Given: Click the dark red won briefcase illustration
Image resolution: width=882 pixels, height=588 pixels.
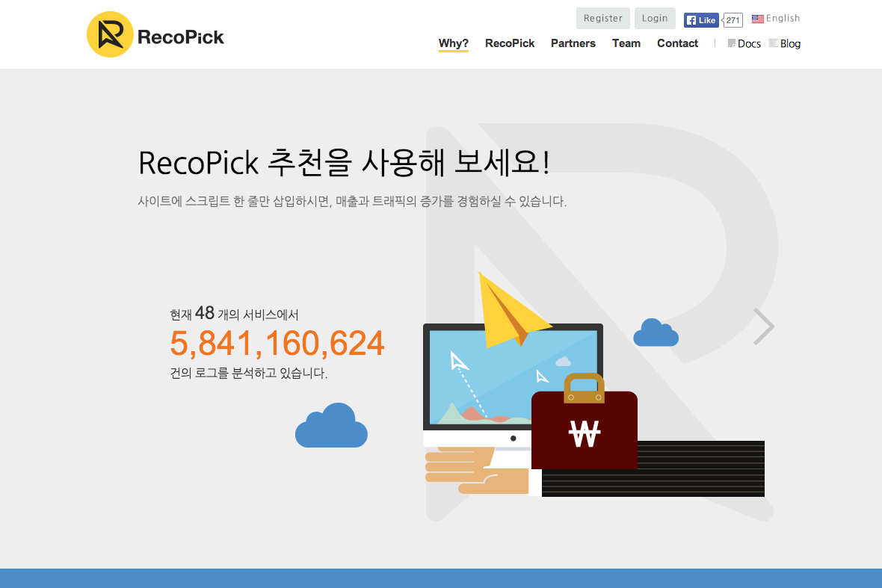Looking at the screenshot, I should (585, 421).
